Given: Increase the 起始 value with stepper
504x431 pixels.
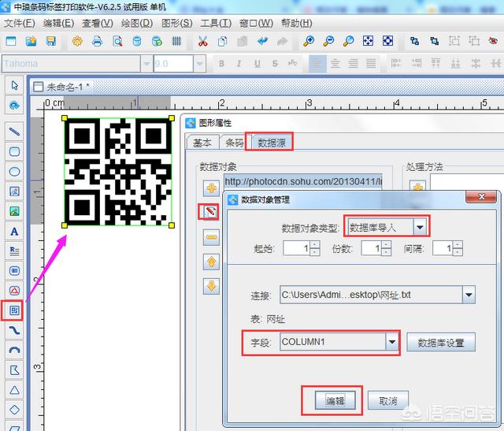Looking at the screenshot, I should pos(315,244).
